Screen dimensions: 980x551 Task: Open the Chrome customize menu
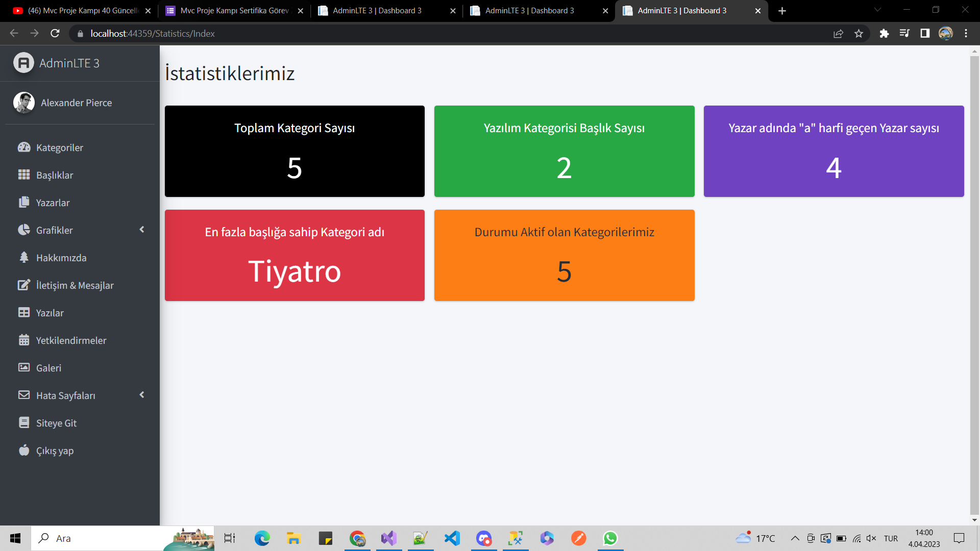tap(966, 33)
